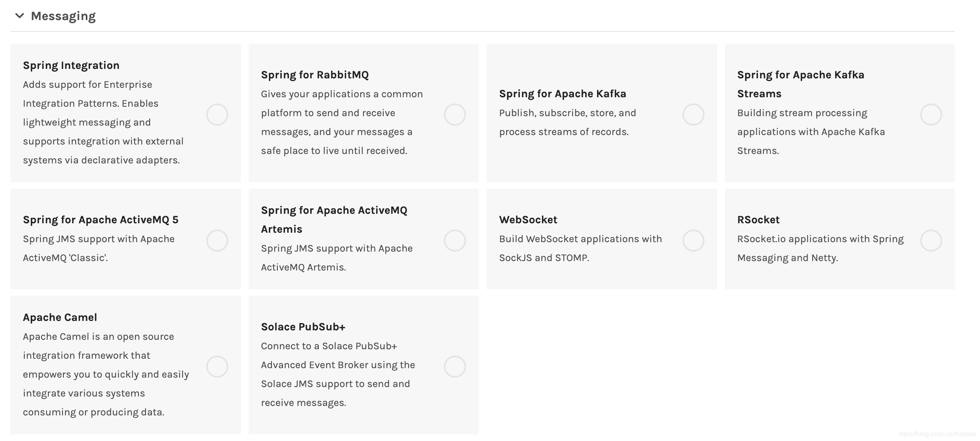Click the RSocket dependency title
Viewport: 980px width, 441px height.
coord(758,220)
